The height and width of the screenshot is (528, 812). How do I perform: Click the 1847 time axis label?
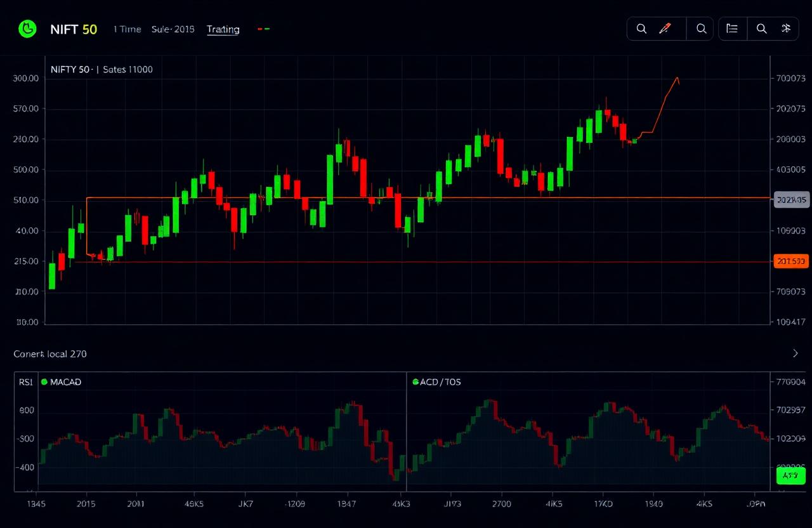346,504
